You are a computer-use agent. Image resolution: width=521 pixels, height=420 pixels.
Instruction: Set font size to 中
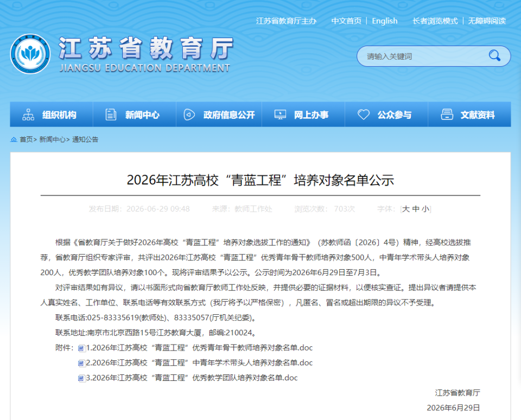tap(416, 209)
